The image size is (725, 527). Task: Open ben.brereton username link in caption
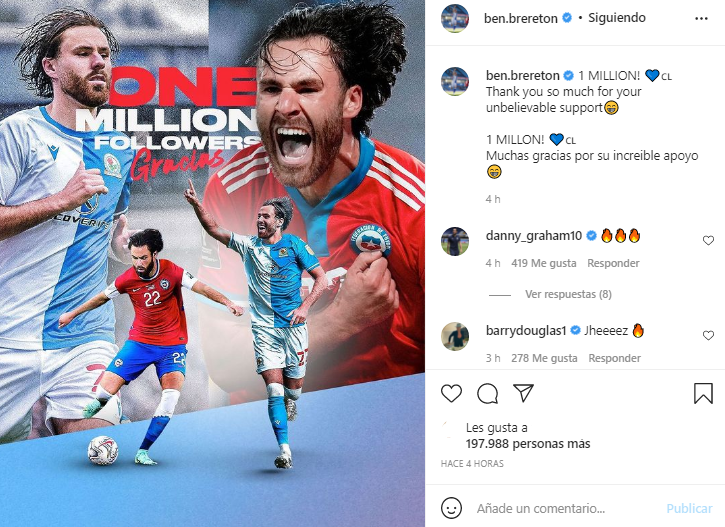(522, 75)
